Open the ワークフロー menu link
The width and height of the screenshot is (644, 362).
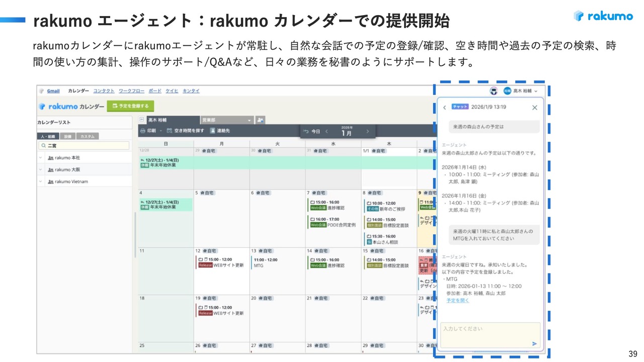[x=131, y=91]
